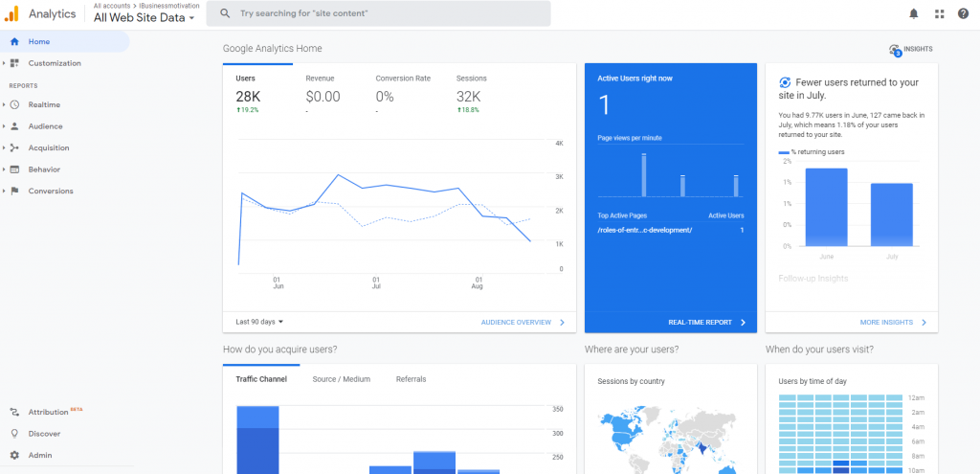Click the Attribution path icon
The width and height of the screenshot is (980, 474).
pos(15,412)
